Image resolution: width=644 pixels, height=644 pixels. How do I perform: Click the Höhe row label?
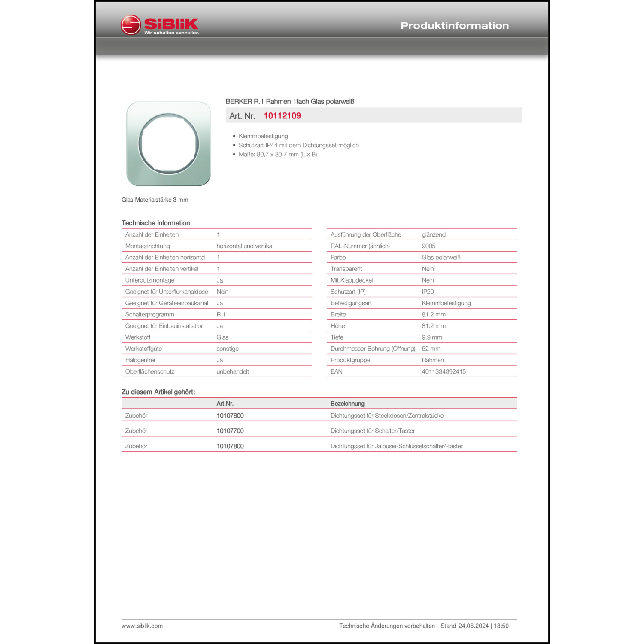[337, 326]
